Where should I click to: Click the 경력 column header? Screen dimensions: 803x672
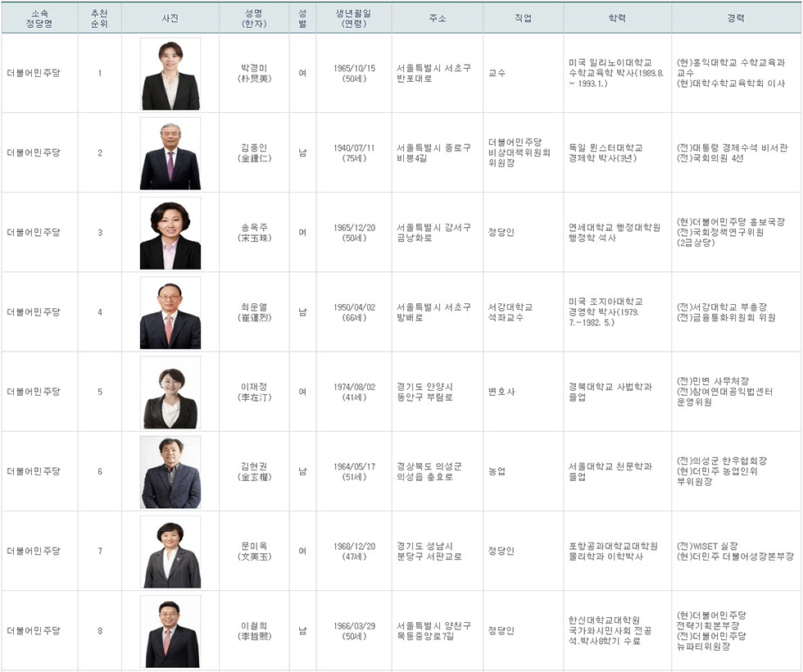[x=736, y=18]
